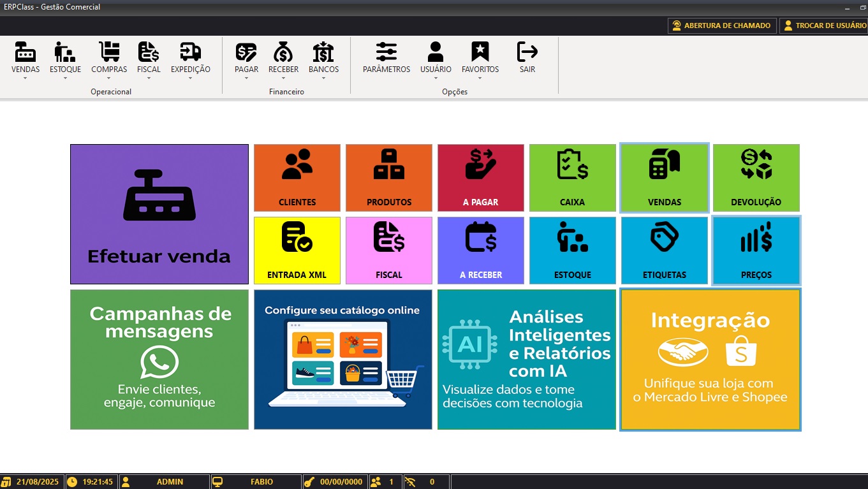Click the no-connection icon in status bar
This screenshot has width=868, height=489.
[x=410, y=482]
